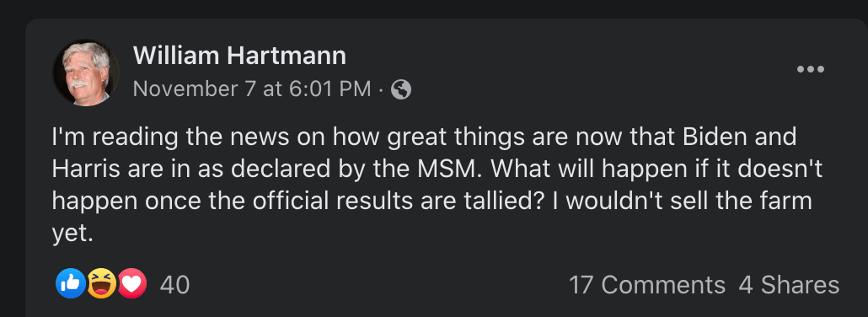Image resolution: width=868 pixels, height=317 pixels.
Task: Click the laughing Haha reaction icon
Action: coord(101,284)
